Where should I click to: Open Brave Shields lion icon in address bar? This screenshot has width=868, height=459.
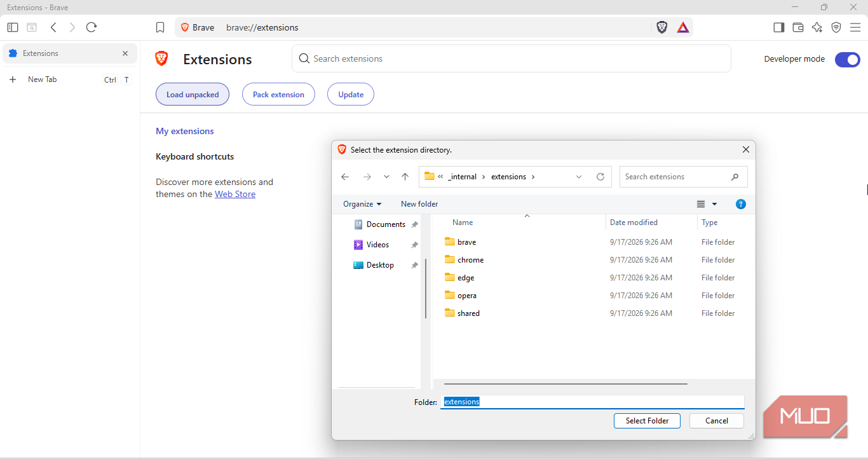pos(662,27)
